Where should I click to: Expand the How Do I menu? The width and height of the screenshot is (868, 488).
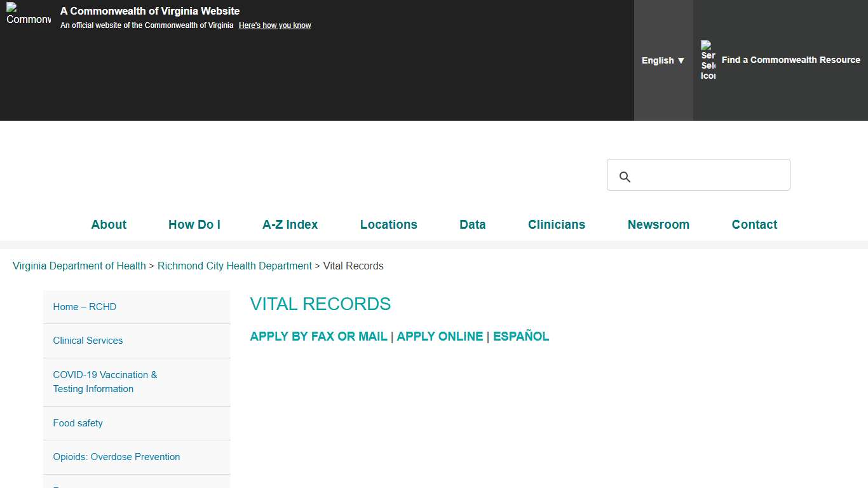point(194,224)
